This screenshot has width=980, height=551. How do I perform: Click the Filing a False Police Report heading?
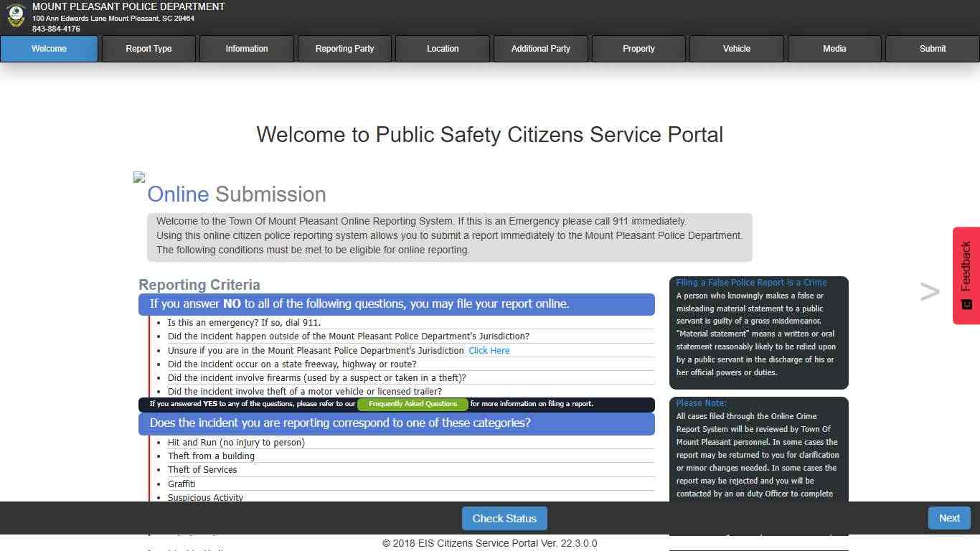click(x=751, y=282)
